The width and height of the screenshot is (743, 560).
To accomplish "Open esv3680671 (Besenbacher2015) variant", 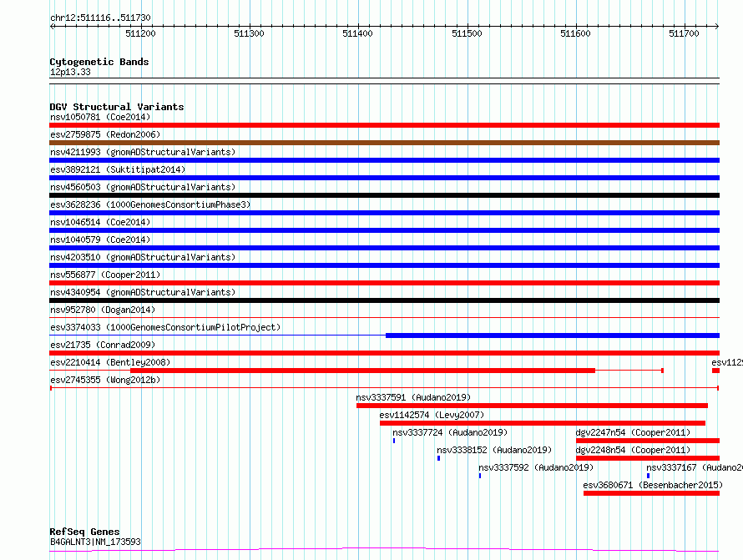I will tap(653, 485).
